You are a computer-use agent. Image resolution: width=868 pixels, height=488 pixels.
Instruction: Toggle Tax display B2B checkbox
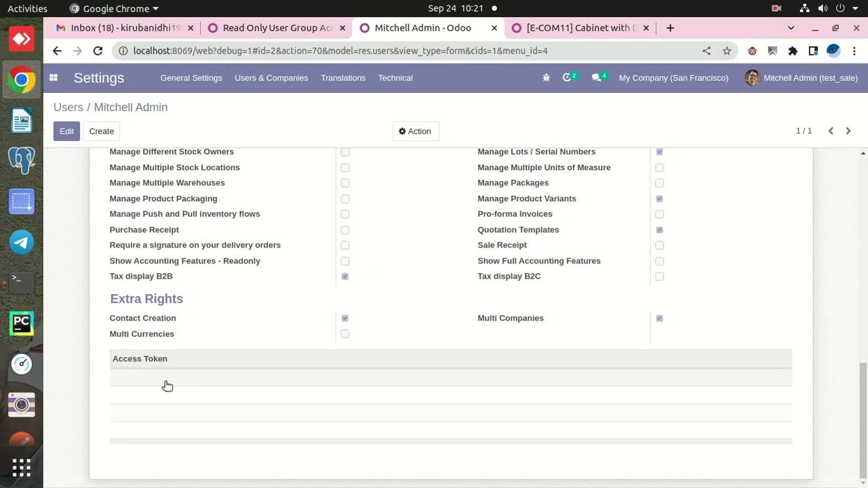[345, 277]
